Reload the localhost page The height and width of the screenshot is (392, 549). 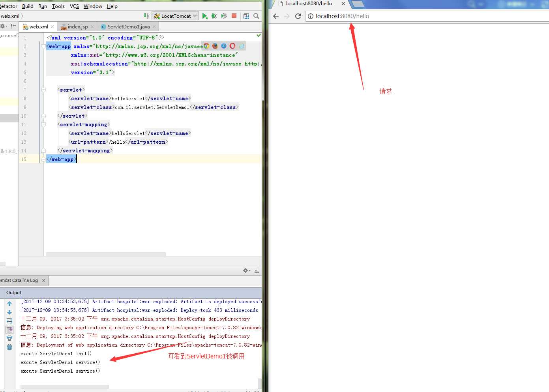tap(298, 16)
